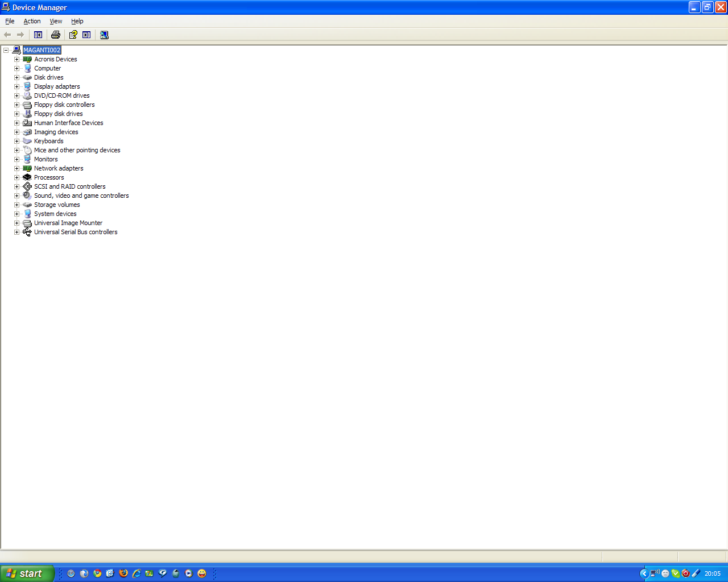Click the Show/Hide Console Tree toolbar icon
This screenshot has width=728, height=582.
[x=38, y=35]
